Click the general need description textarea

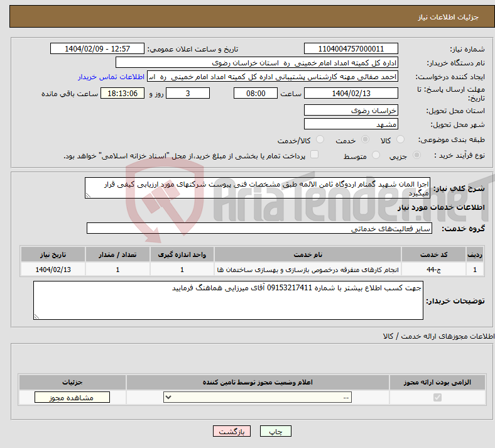point(258,188)
